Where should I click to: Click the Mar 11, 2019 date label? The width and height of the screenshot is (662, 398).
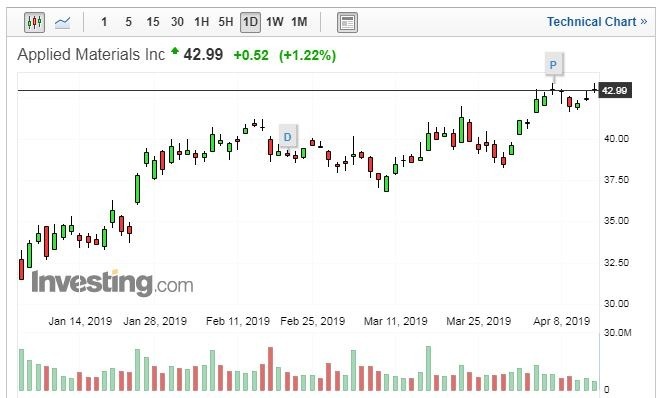click(x=396, y=321)
